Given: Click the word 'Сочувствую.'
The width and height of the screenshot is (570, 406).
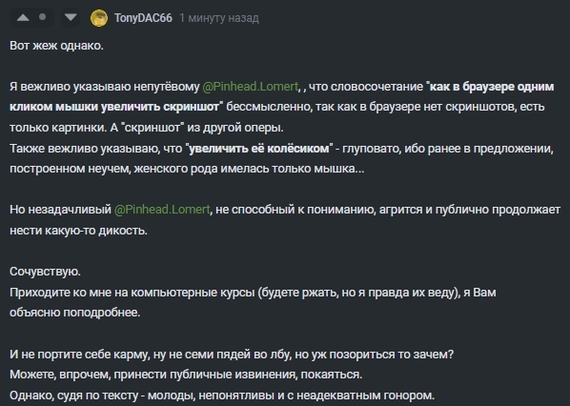Looking at the screenshot, I should [45, 271].
